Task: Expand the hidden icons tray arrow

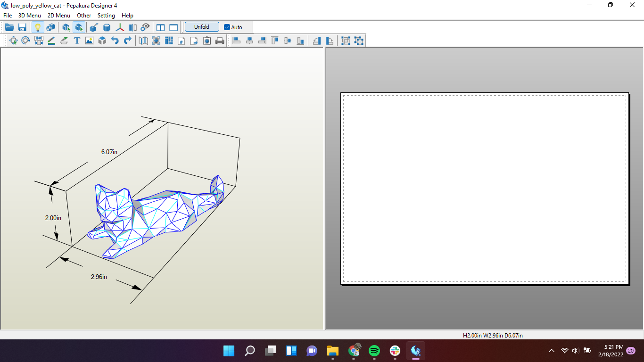Action: tap(551, 350)
